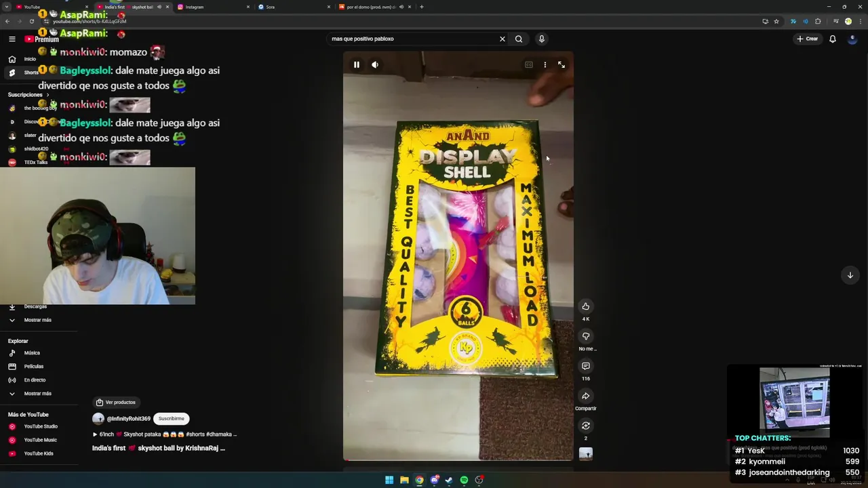Open the 7TV extension icon

click(793, 21)
